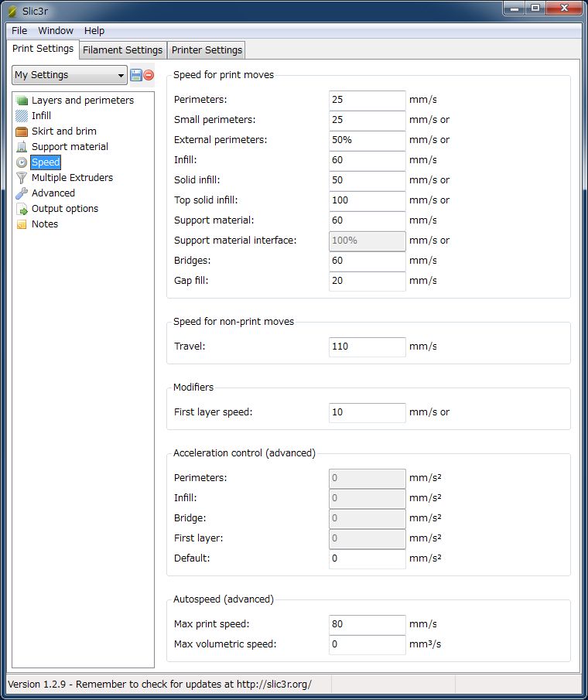The width and height of the screenshot is (588, 700).
Task: Click the Skirt and brim icon
Action: (22, 131)
